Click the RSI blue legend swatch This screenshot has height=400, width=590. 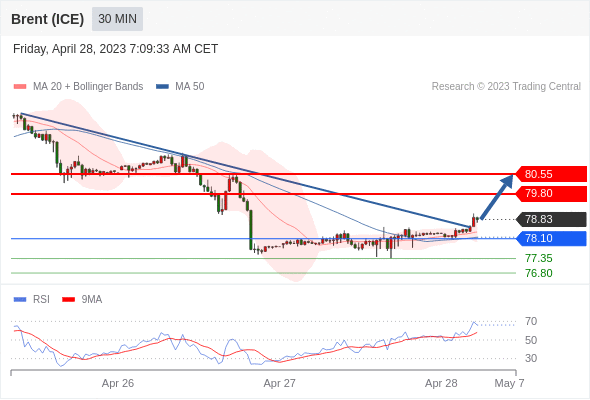tap(20, 300)
